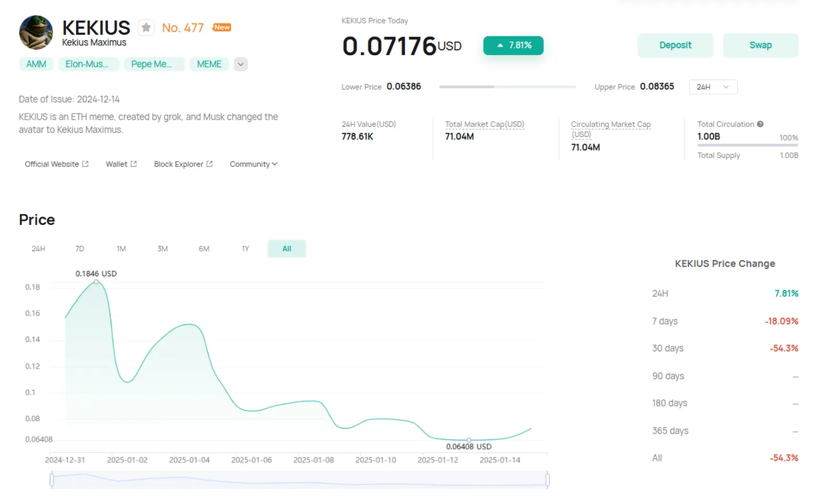Click the Total Supply 1.00B value

[789, 155]
